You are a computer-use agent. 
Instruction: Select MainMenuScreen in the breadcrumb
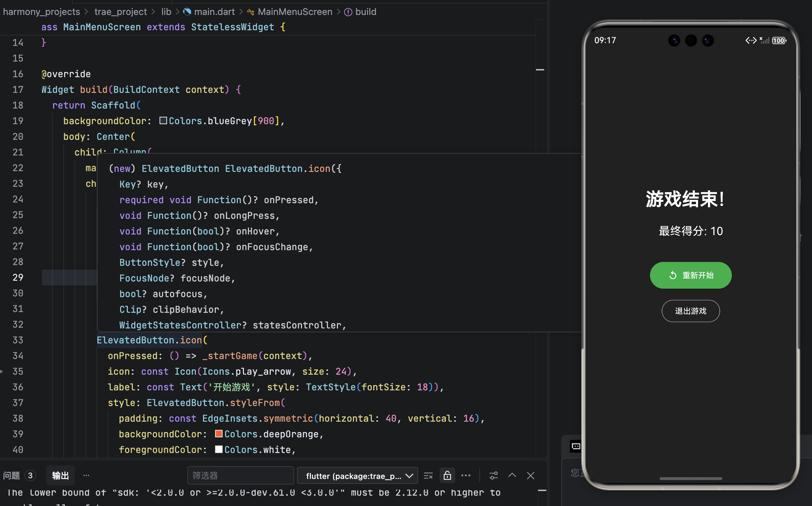pos(295,12)
